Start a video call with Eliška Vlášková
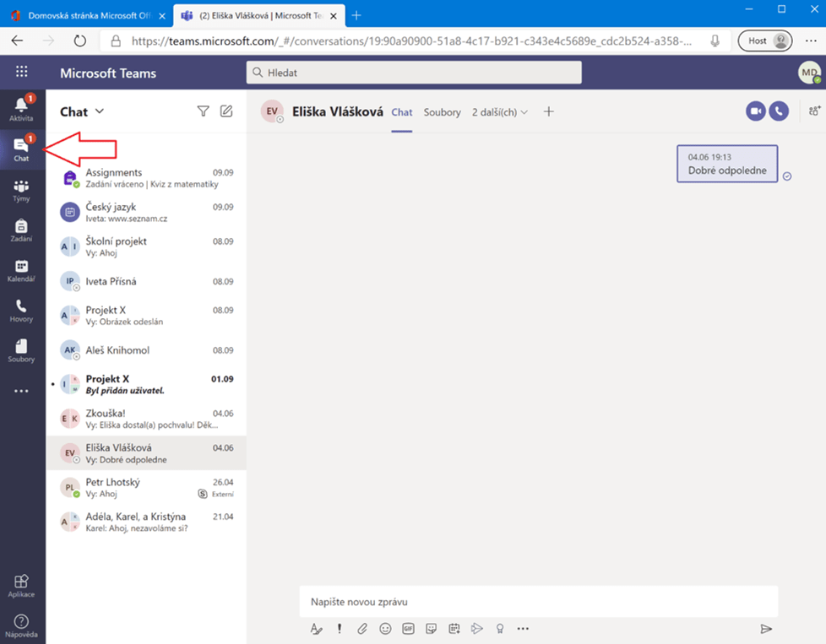Viewport: 826px width, 644px height. 755,111
